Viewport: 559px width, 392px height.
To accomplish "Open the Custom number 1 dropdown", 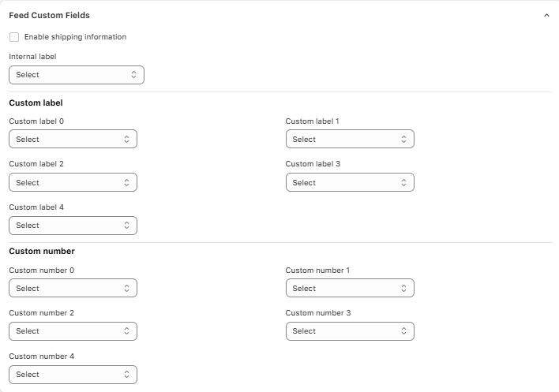I will (350, 289).
